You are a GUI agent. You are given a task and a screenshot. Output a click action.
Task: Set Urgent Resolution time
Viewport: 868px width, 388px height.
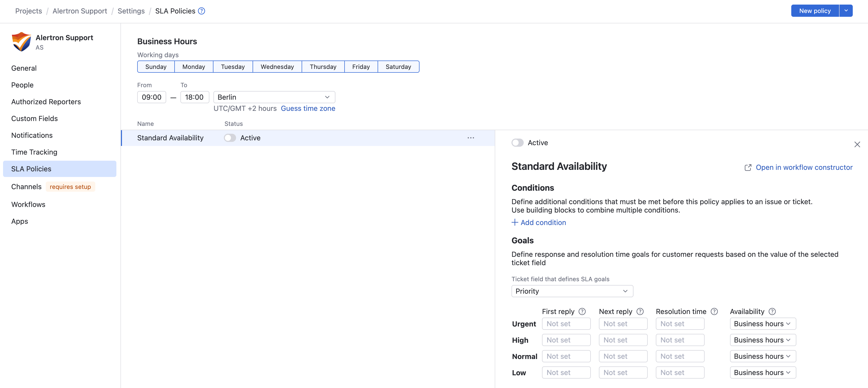coord(680,324)
